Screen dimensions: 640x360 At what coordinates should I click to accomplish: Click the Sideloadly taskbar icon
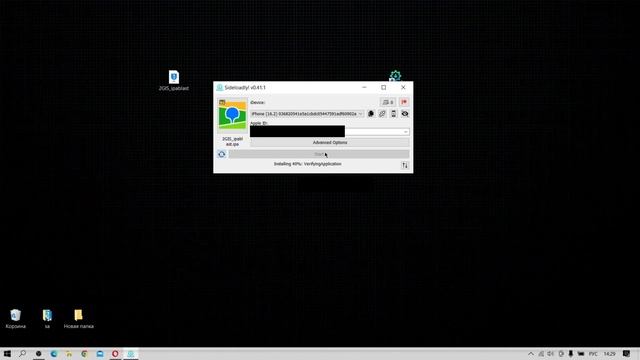click(x=131, y=354)
